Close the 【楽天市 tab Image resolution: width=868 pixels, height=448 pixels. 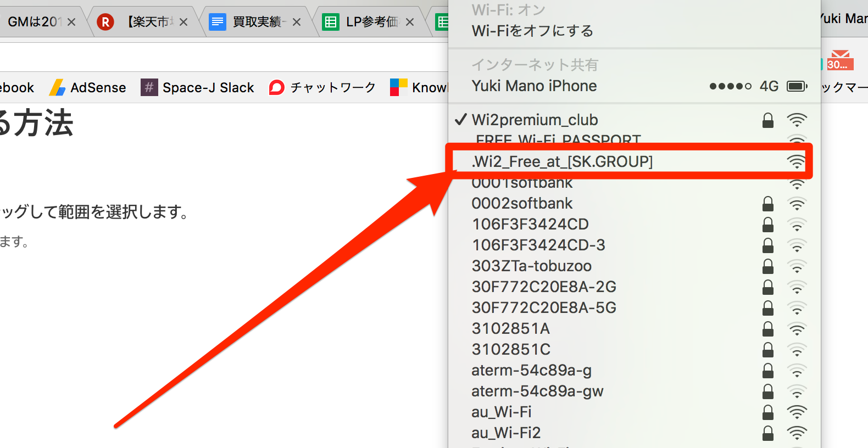[x=183, y=23]
